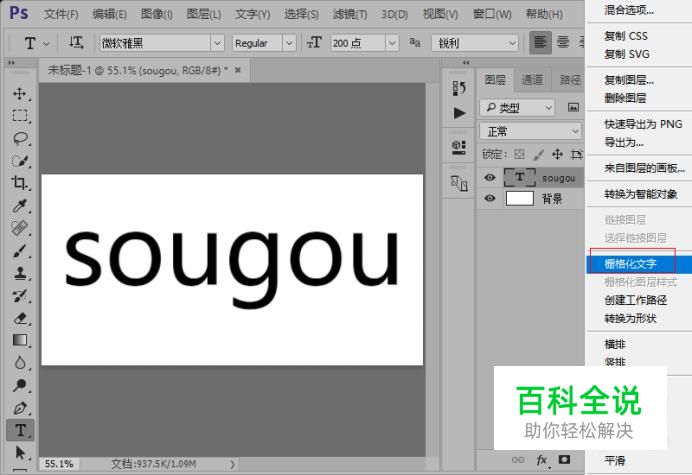Select the Clone Stamp tool
This screenshot has height=475, width=692.
(x=19, y=273)
